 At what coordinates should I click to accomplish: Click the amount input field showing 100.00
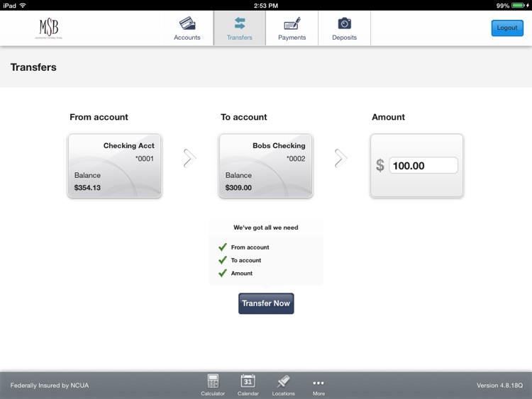tap(423, 165)
